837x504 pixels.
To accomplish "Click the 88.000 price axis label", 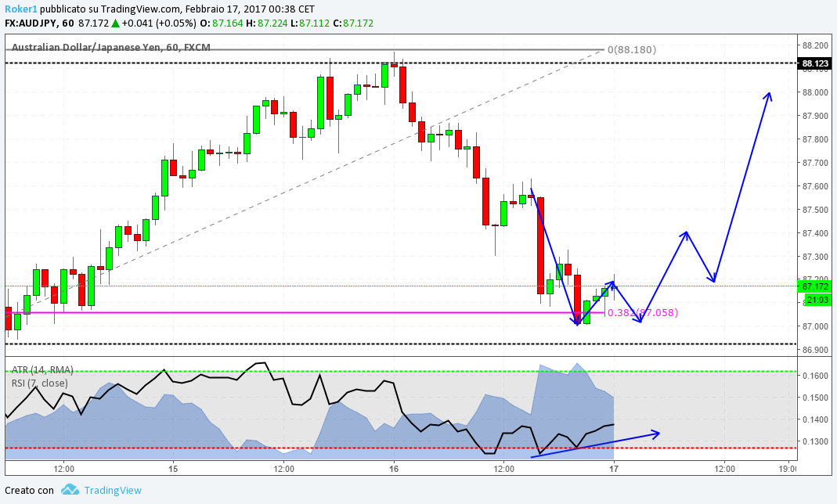I will (x=815, y=92).
